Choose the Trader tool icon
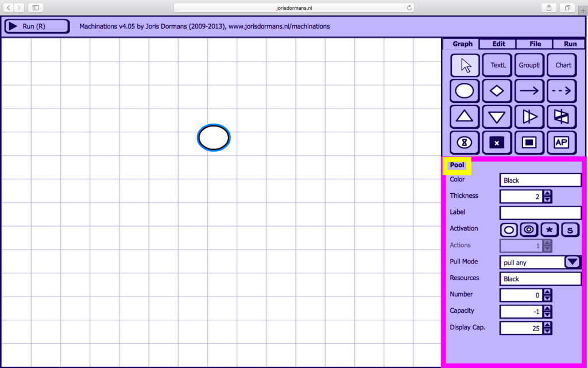This screenshot has width=588, height=368. (x=562, y=117)
